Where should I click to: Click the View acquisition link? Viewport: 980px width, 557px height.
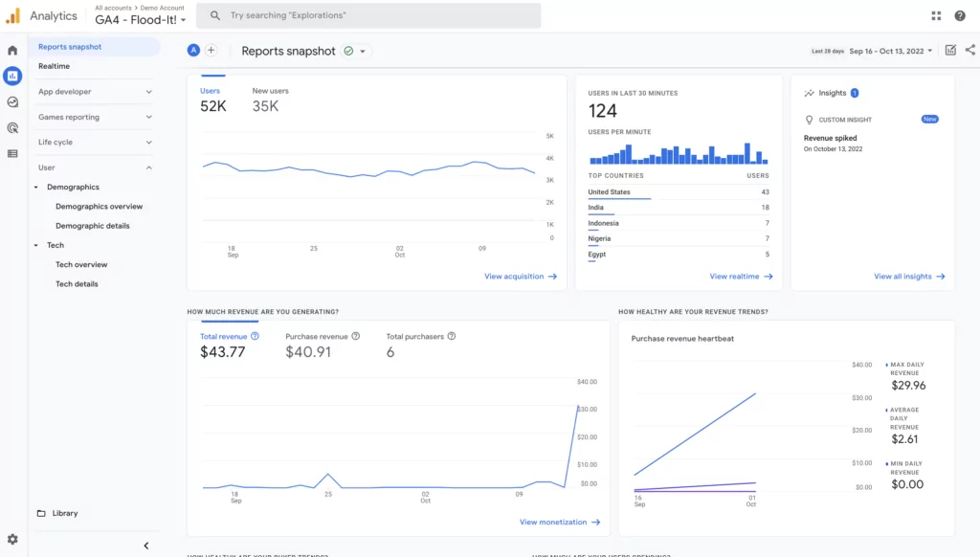[520, 277]
